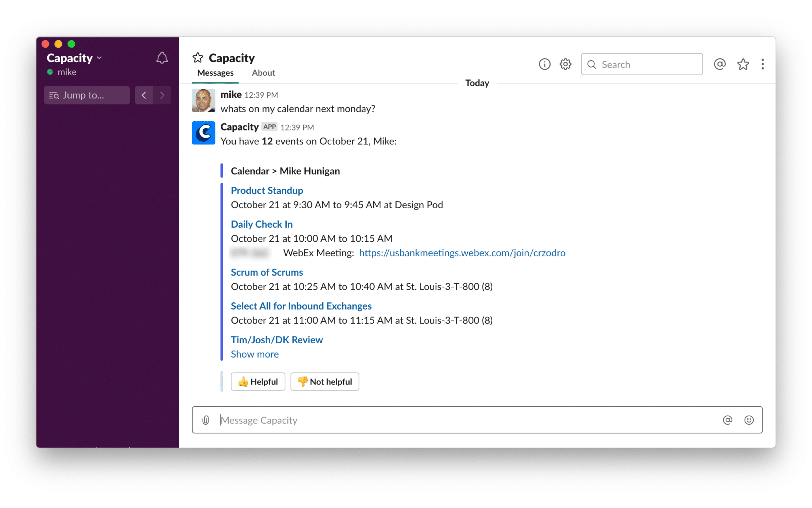Show starred items in top toolbar
Viewport: 812px width, 508px height.
coord(743,64)
